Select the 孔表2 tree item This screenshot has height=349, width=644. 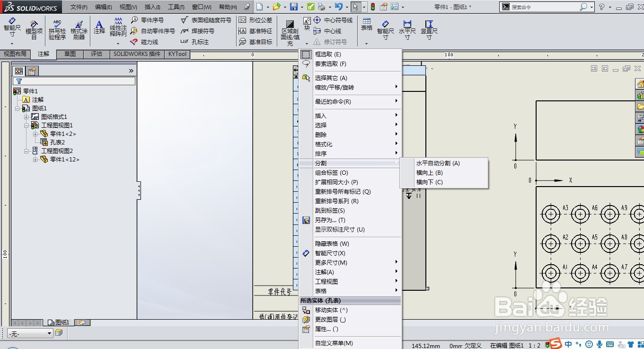pyautogui.click(x=57, y=143)
